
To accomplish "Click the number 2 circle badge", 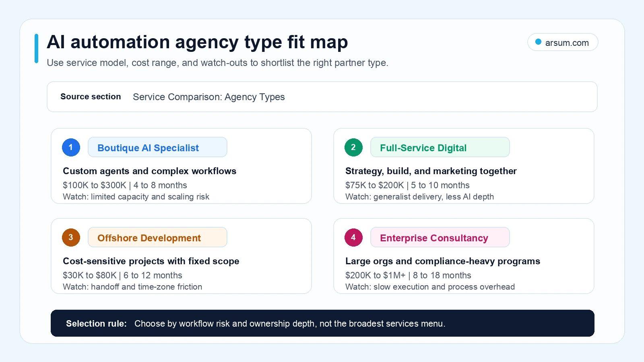I will pyautogui.click(x=353, y=147).
